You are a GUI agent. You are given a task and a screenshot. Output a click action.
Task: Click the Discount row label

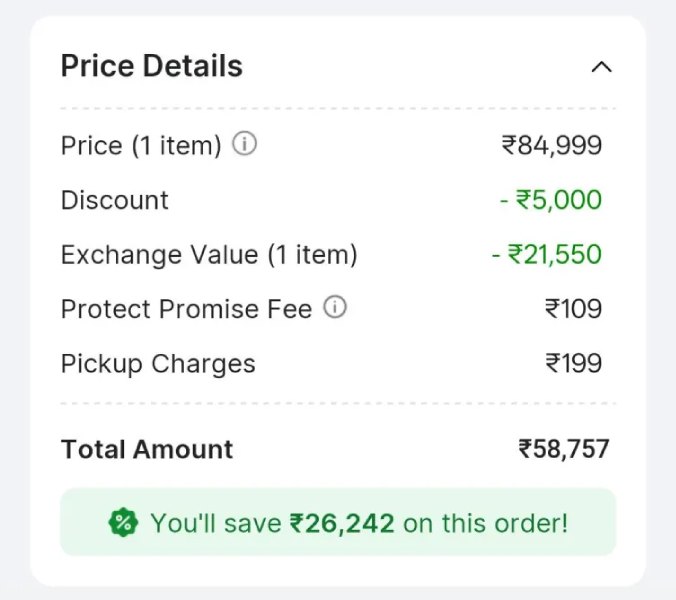114,200
